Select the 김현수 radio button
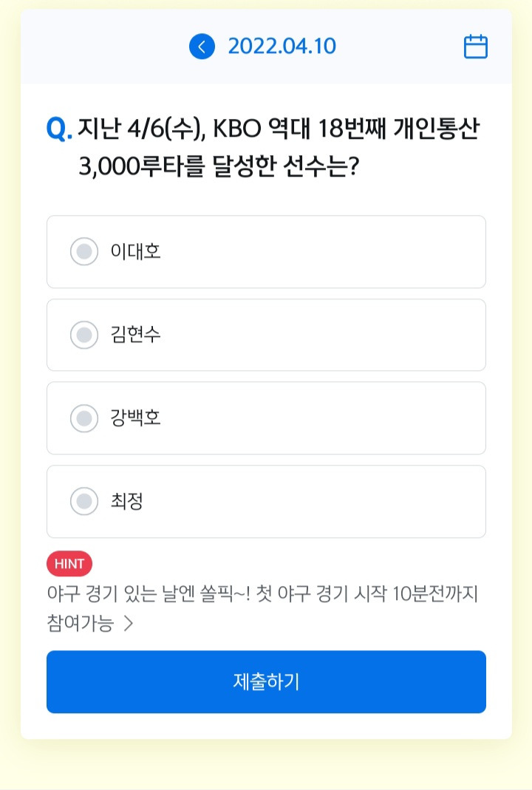 tap(84, 335)
